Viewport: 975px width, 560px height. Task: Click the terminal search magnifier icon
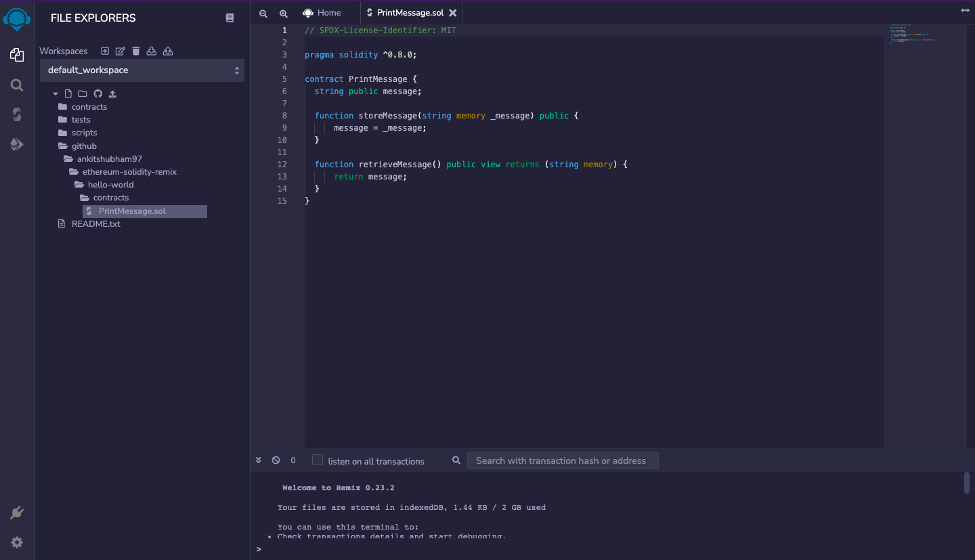pyautogui.click(x=456, y=460)
